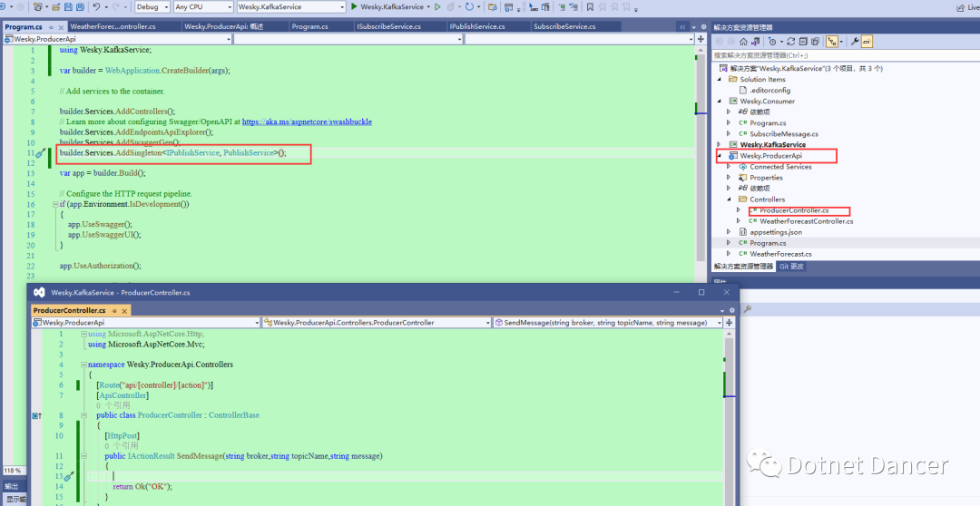Open the Wesky.ProducerApi.Controllers.ProducerController type dropdown

point(377,322)
